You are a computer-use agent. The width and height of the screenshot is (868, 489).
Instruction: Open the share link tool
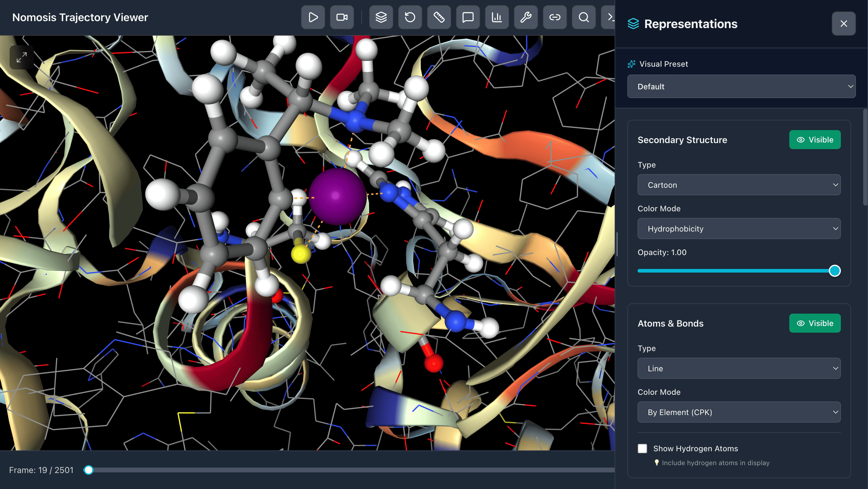tap(555, 17)
